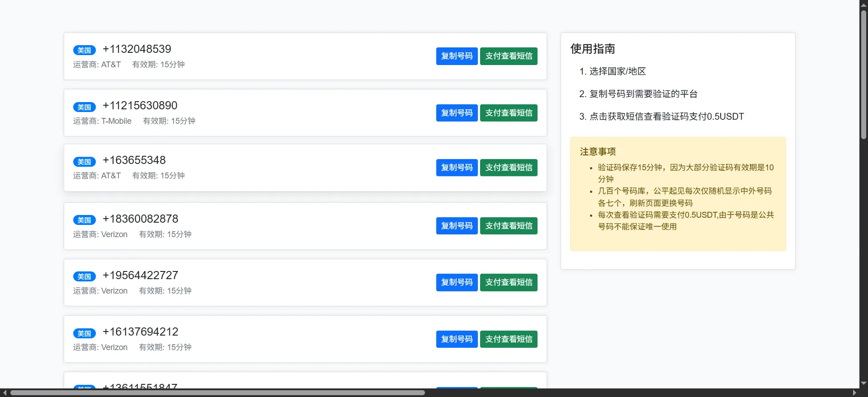Pay to view SMS for +19564422727

509,282
